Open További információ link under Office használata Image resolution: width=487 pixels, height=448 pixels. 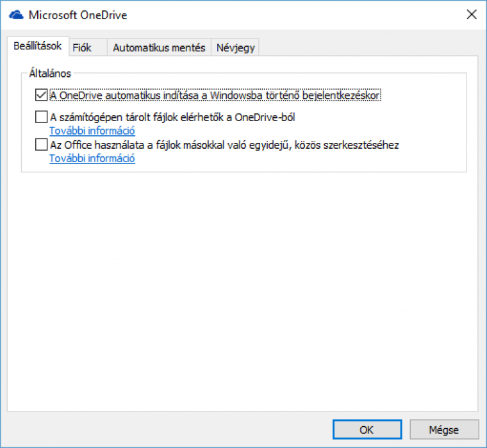tap(92, 158)
